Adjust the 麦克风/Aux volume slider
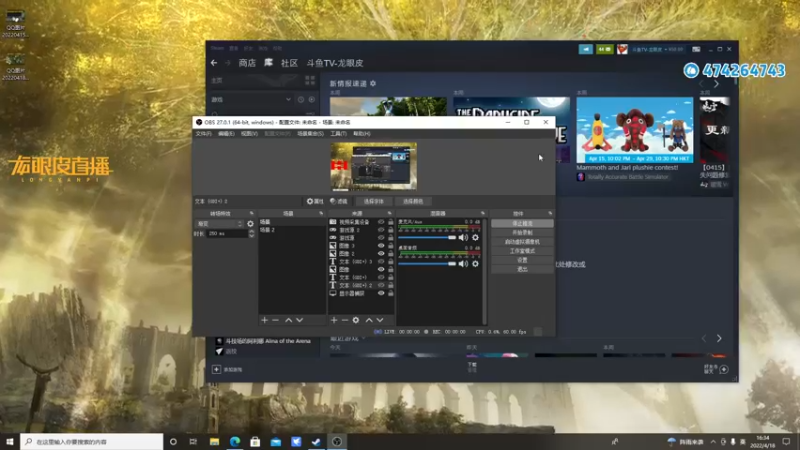This screenshot has width=800, height=450. (x=427, y=237)
